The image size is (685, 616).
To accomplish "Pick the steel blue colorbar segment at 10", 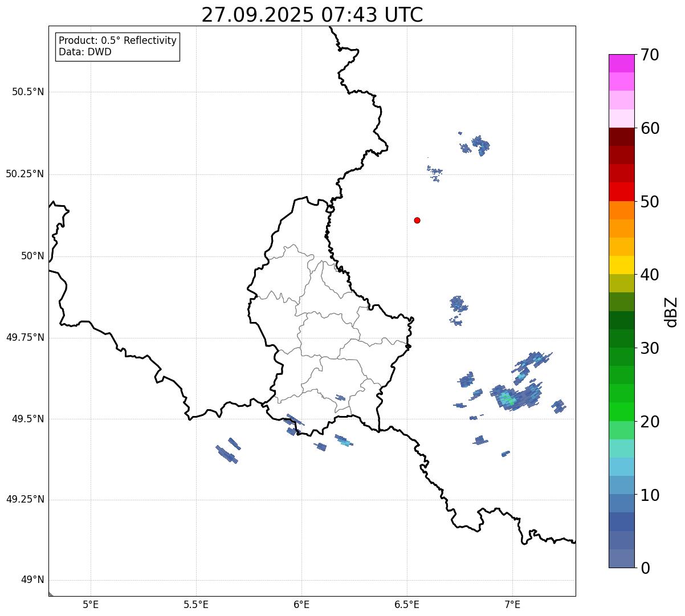I will coord(621,503).
